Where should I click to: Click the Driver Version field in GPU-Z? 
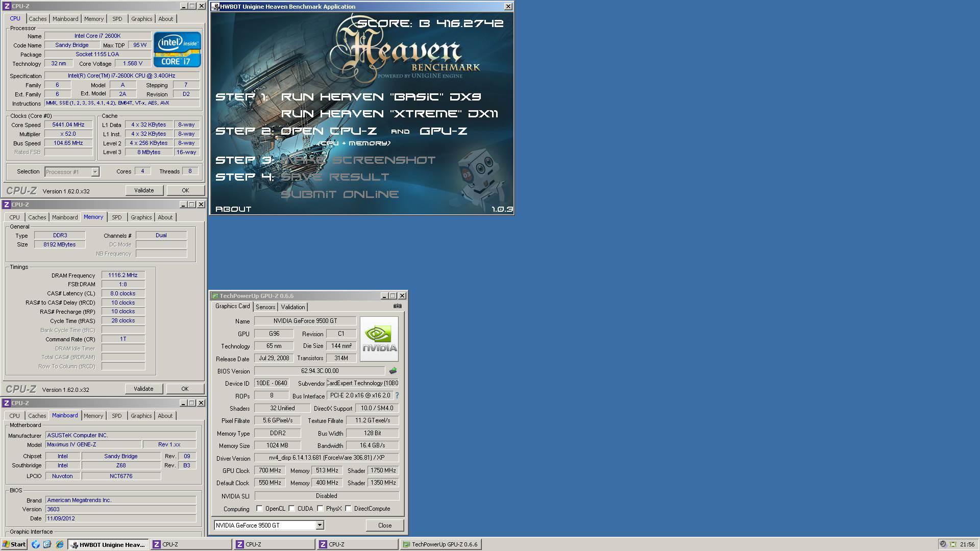(x=327, y=458)
